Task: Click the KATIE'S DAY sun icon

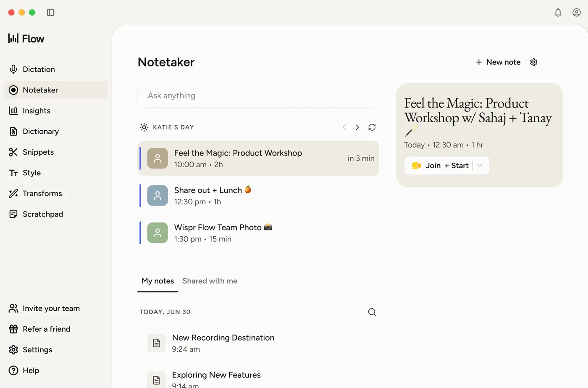Action: coord(144,127)
